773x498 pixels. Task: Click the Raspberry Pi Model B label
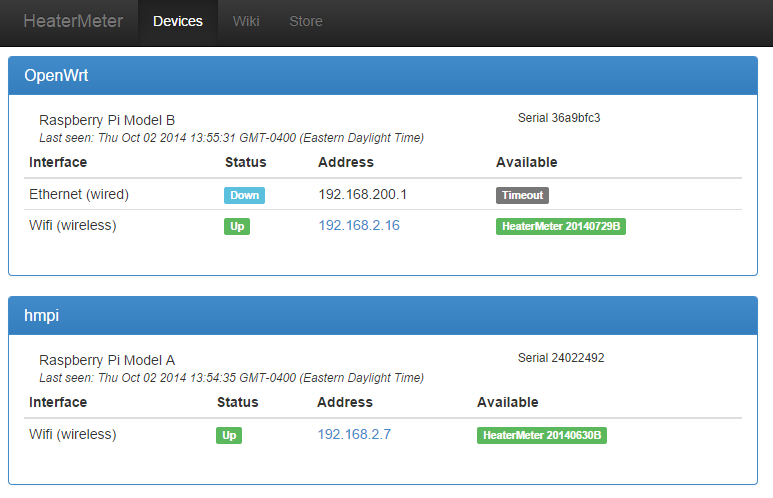[107, 120]
